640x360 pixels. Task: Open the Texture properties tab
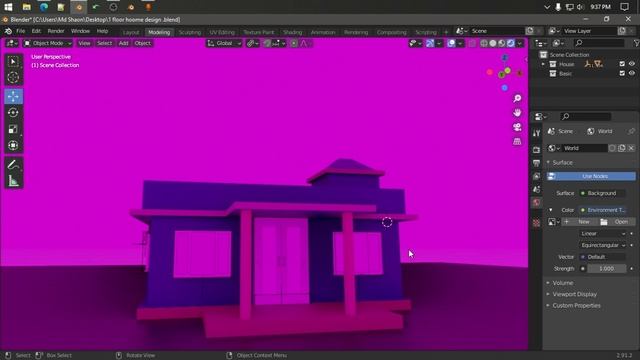click(536, 222)
